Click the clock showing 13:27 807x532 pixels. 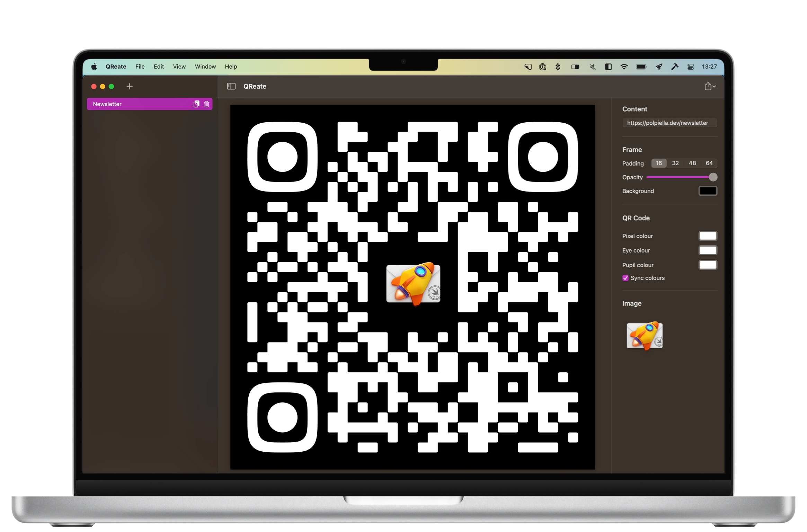click(x=709, y=66)
